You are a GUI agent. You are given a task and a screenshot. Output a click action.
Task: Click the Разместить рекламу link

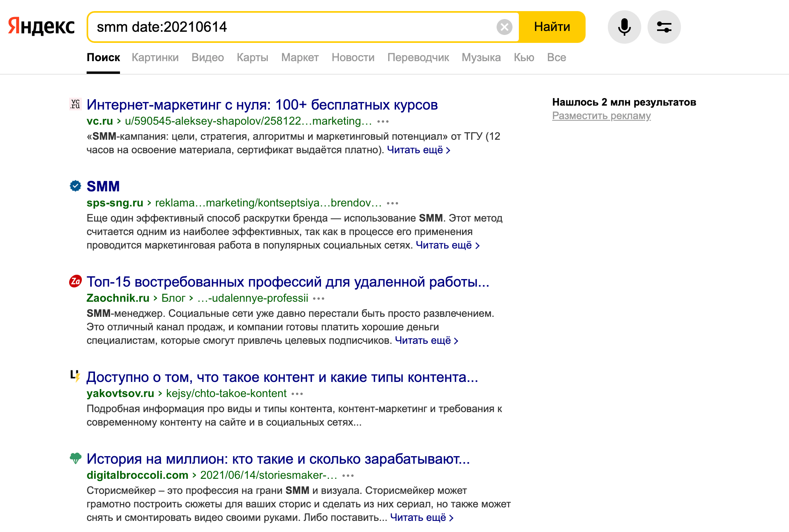click(601, 116)
